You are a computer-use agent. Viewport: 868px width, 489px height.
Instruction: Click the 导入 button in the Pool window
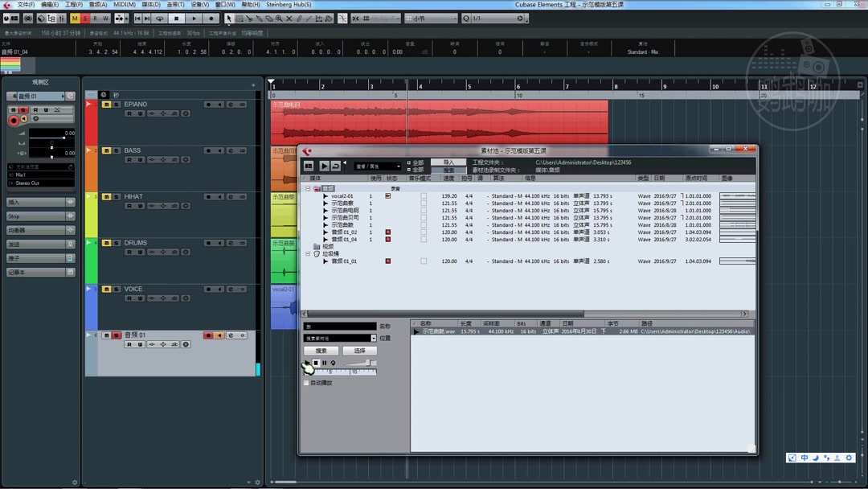448,161
